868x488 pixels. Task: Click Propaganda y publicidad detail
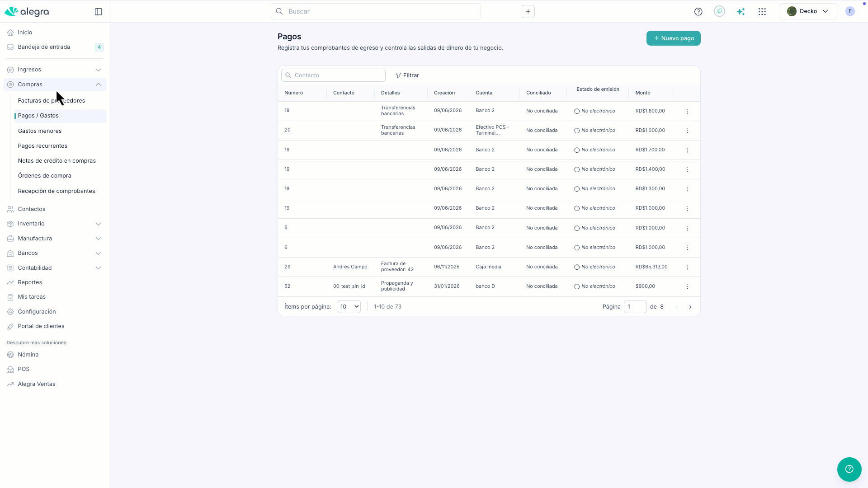pyautogui.click(x=397, y=286)
